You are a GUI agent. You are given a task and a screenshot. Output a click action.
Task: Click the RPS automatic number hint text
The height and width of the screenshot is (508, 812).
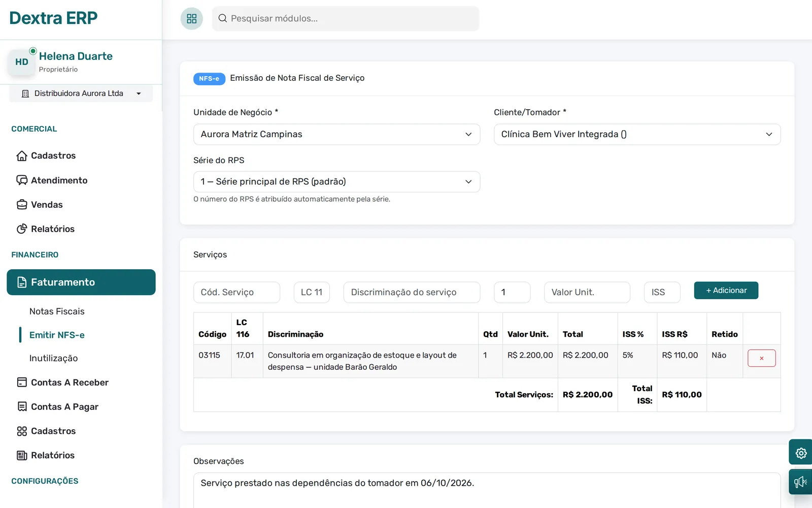pos(292,199)
